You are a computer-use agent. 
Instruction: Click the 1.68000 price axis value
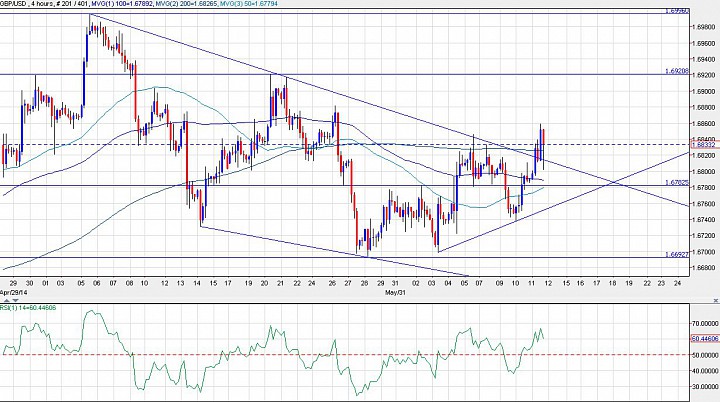coord(703,171)
